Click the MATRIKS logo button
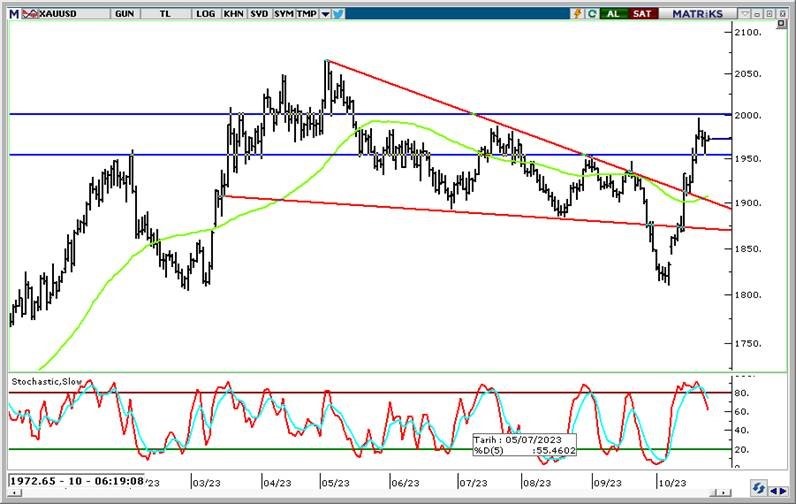796x504 pixels. pos(697,14)
